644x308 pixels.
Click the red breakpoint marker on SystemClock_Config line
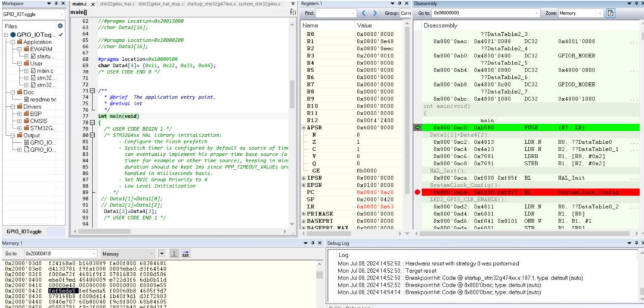coord(417,192)
